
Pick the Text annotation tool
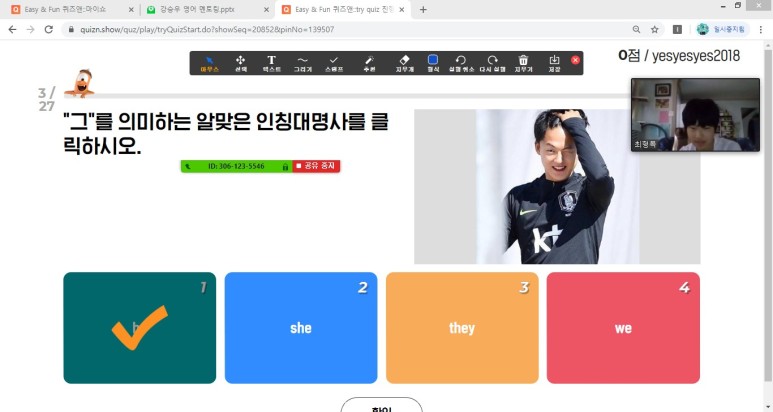point(271,64)
